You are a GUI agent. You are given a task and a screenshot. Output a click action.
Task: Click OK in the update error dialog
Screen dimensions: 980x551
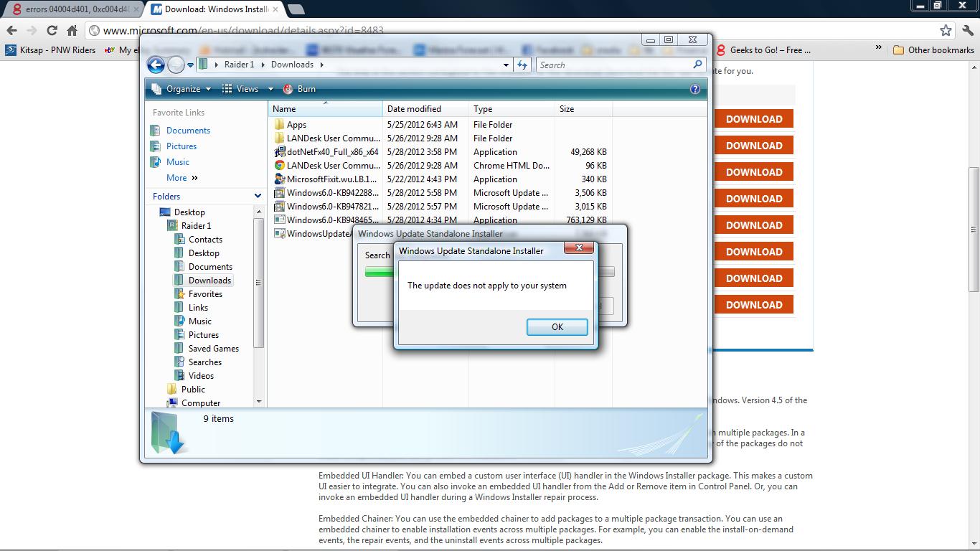tap(557, 326)
